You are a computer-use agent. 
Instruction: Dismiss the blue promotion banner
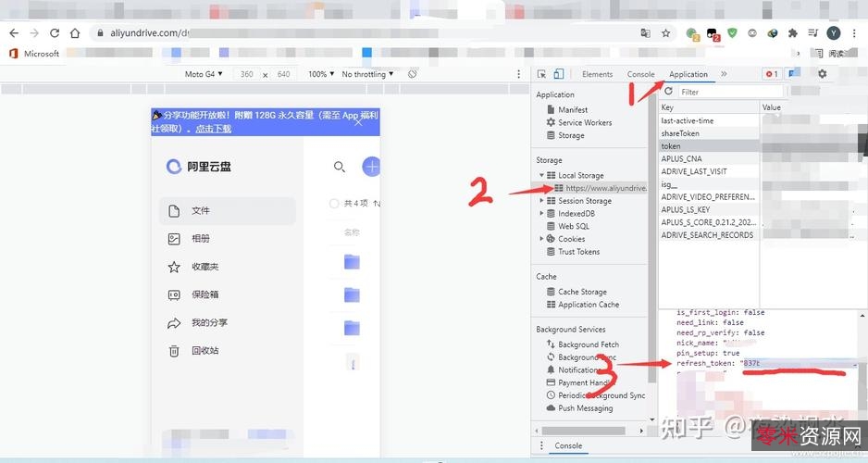358,122
